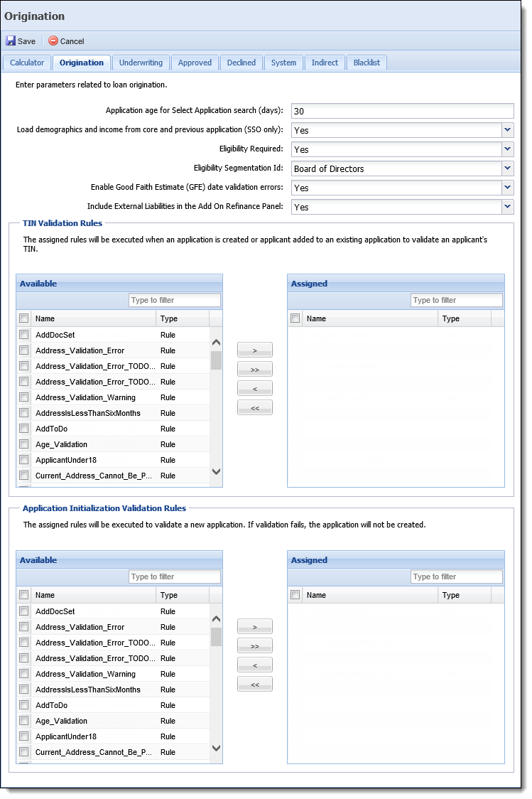Click TIN Assigned Type to filter field
Image resolution: width=532 pixels, height=799 pixels.
(x=457, y=300)
